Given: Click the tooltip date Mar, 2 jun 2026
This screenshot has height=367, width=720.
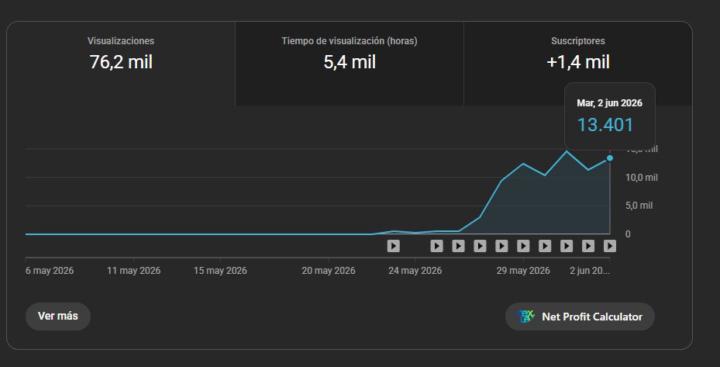Looking at the screenshot, I should 609,103.
